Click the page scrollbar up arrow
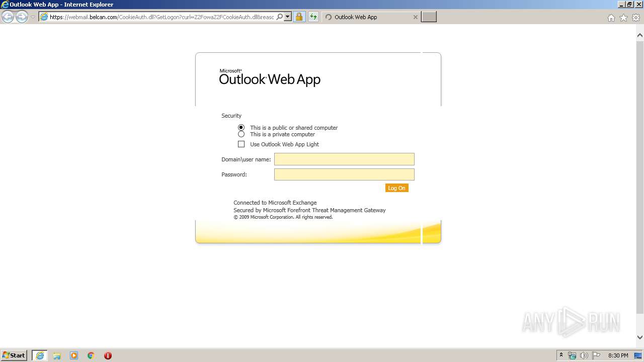Screen dimensions: 644x362 640,35
